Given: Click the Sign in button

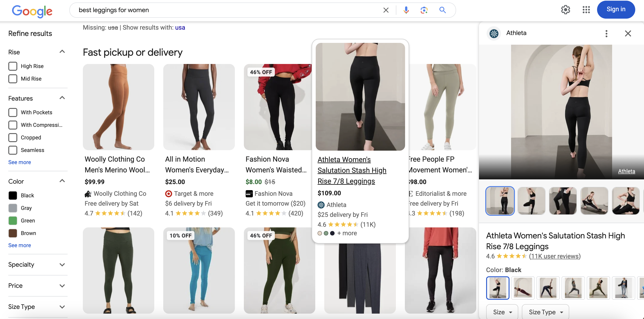Looking at the screenshot, I should click(x=616, y=9).
